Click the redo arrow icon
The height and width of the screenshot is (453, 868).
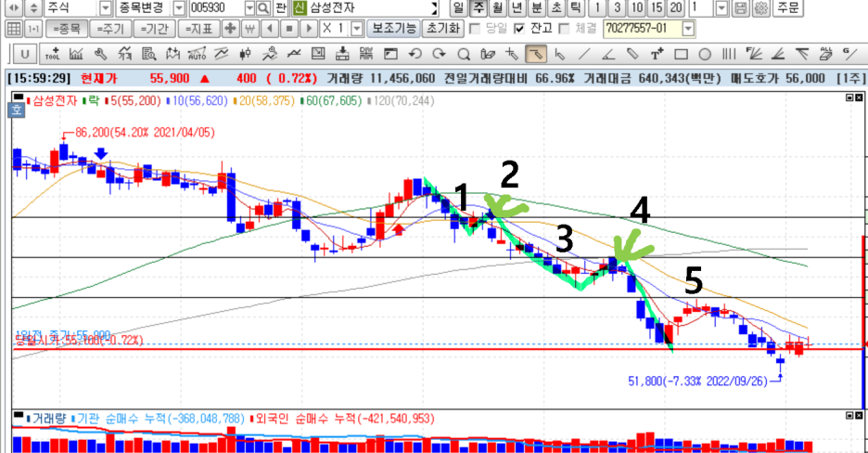coord(439,54)
